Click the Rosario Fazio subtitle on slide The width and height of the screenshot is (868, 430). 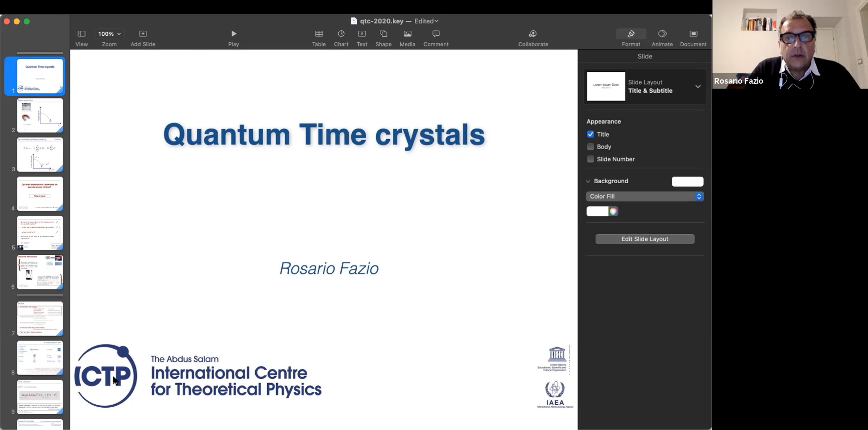[x=329, y=268]
